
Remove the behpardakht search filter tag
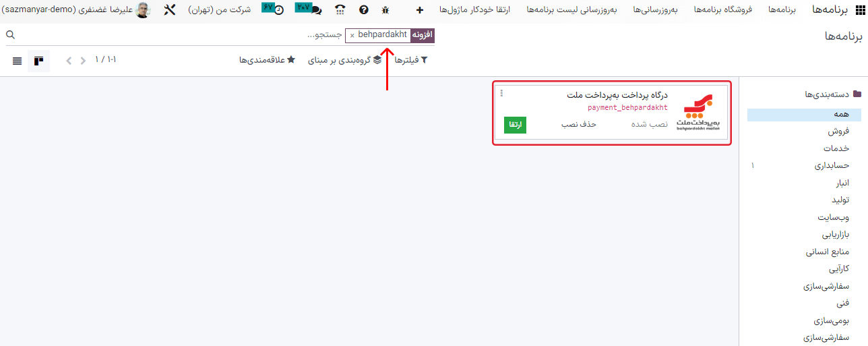(352, 35)
